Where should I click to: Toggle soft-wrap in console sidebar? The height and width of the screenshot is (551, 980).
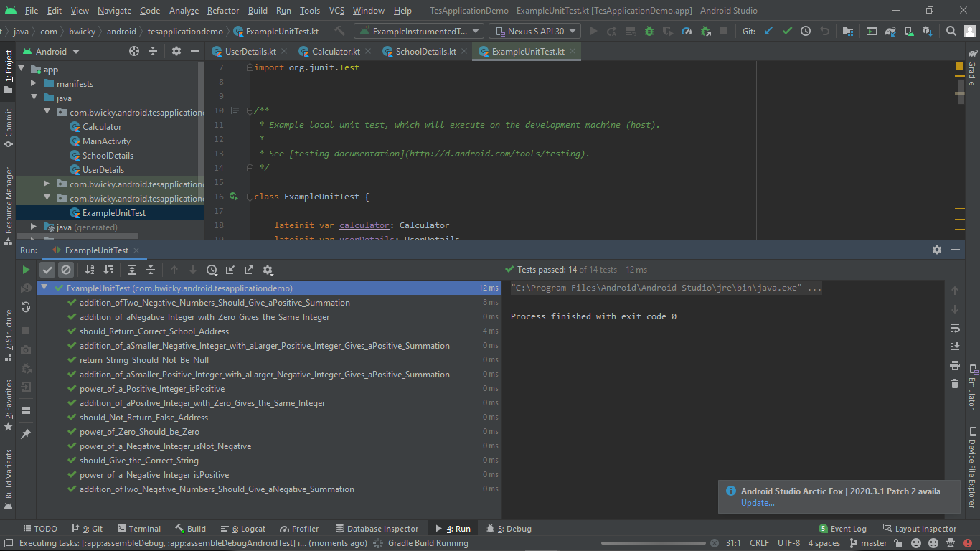pyautogui.click(x=954, y=328)
